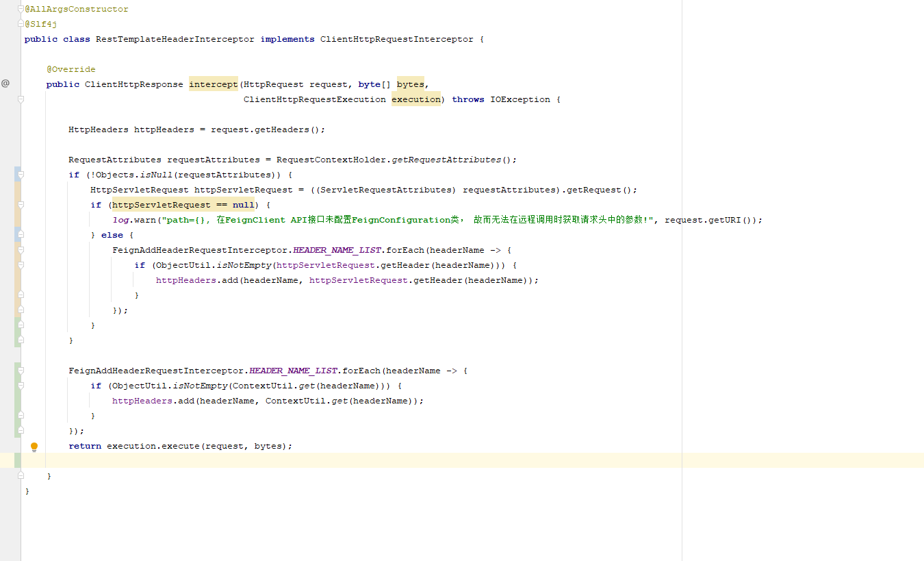924x561 pixels.
Task: Collapse the headerName lambda fold region
Action: [20, 249]
